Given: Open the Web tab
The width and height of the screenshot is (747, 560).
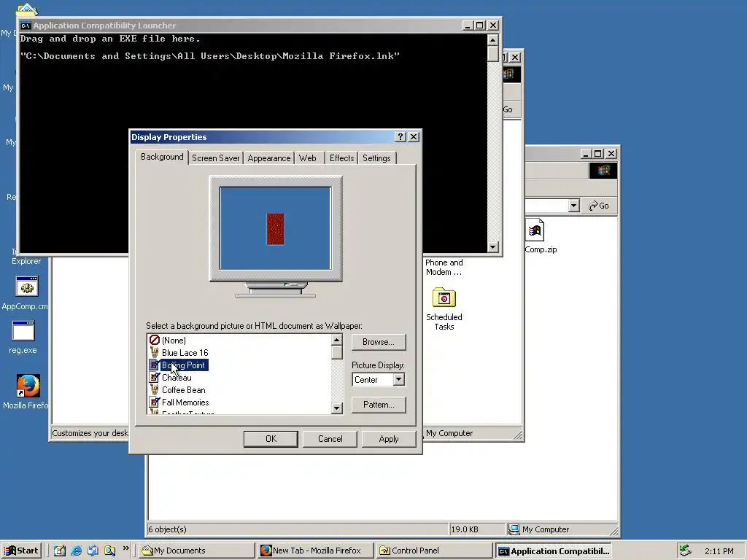Looking at the screenshot, I should (x=308, y=158).
